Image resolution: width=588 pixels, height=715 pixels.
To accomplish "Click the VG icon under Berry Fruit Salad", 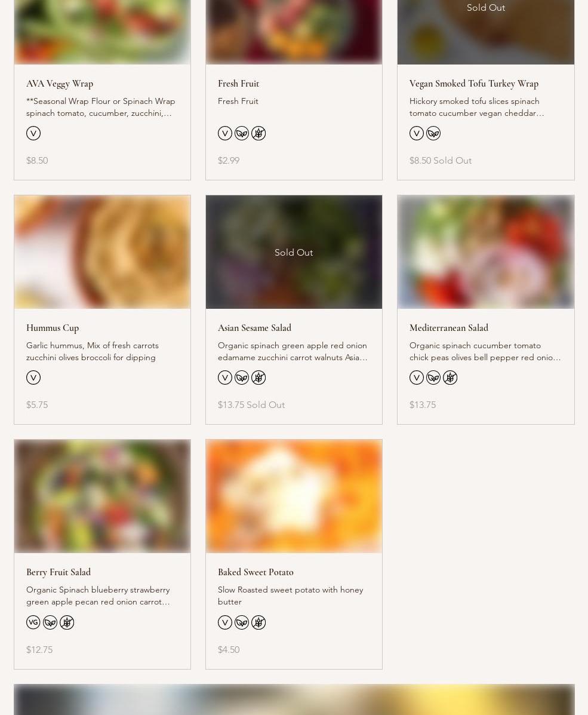I will pos(33,622).
